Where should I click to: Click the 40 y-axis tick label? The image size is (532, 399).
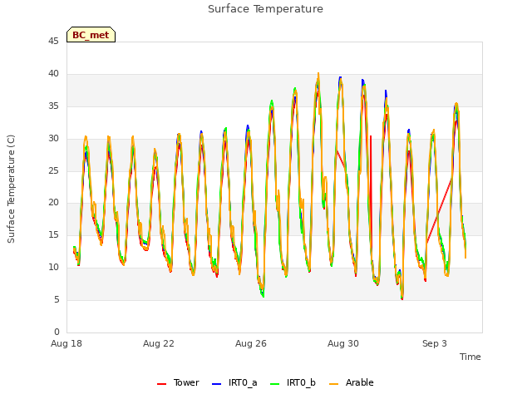pos(53,73)
